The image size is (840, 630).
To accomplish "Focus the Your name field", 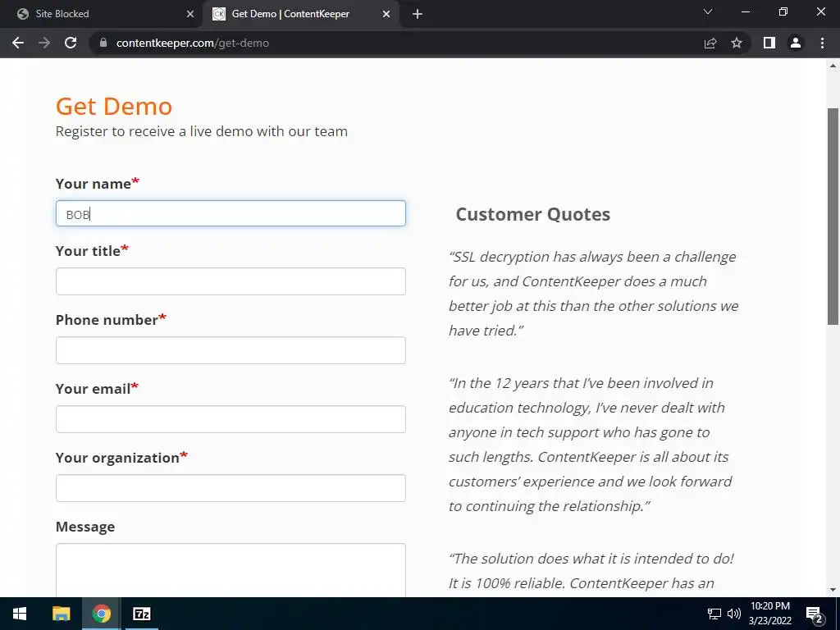I will pyautogui.click(x=231, y=214).
